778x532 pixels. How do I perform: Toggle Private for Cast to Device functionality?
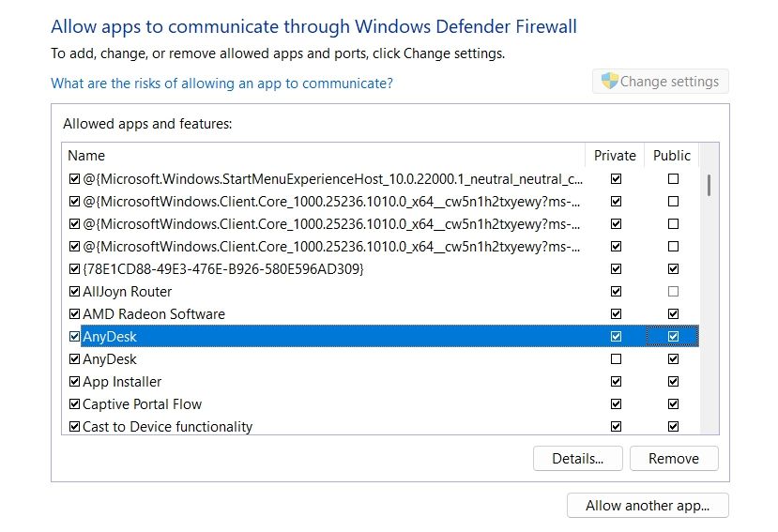[x=616, y=426]
